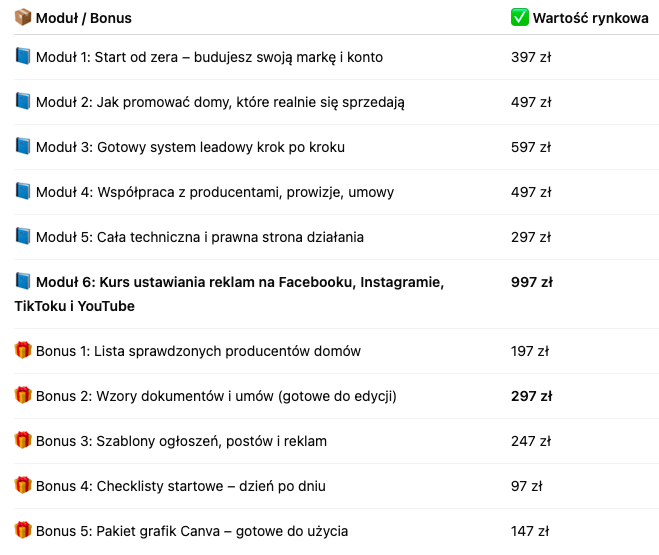
Task: Click the gift icon for Bonus 1
Action: [x=23, y=351]
